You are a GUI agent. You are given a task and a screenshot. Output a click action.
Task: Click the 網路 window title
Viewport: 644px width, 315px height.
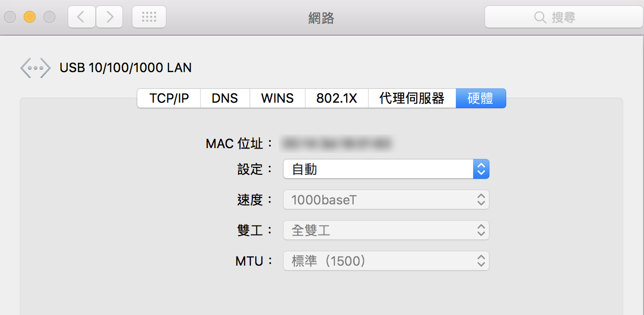[321, 18]
